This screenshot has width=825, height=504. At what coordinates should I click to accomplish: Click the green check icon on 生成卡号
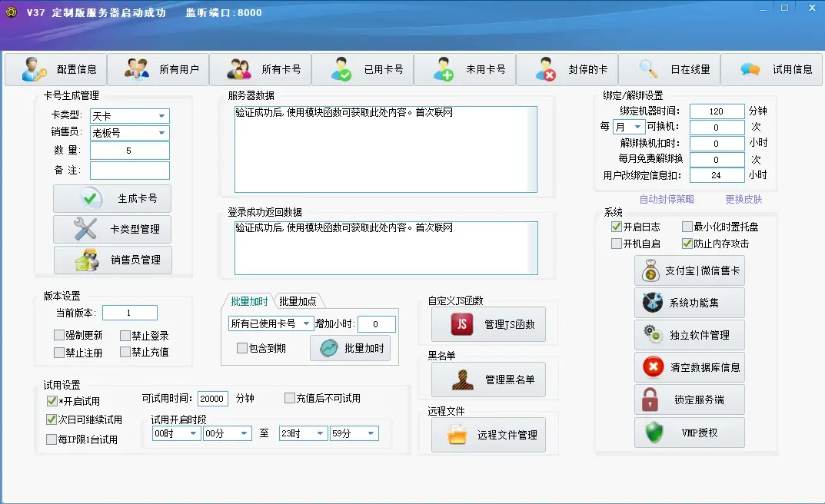(x=90, y=198)
